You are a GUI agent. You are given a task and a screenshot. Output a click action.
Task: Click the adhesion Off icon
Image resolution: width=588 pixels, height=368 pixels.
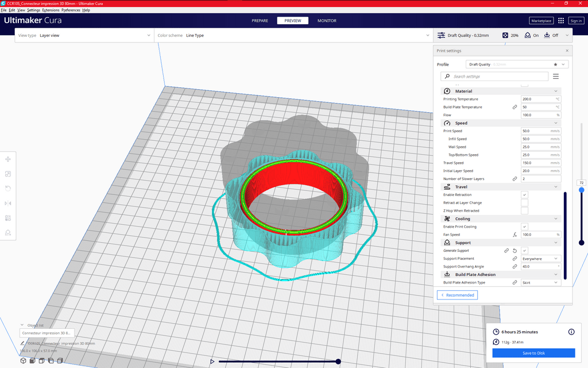547,35
